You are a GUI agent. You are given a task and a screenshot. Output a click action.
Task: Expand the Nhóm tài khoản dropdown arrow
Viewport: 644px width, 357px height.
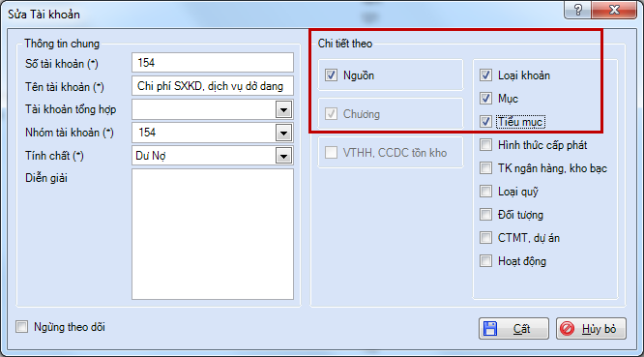tap(283, 133)
